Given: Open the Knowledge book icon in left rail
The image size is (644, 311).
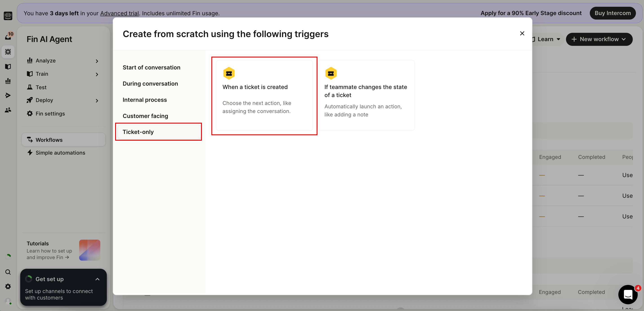Looking at the screenshot, I should pos(8,67).
